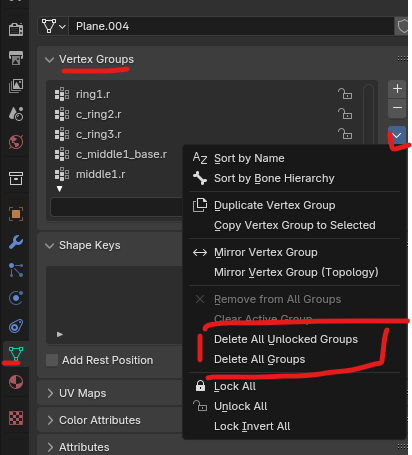Open the World properties tab
Image resolution: width=412 pixels, height=455 pixels.
click(16, 142)
